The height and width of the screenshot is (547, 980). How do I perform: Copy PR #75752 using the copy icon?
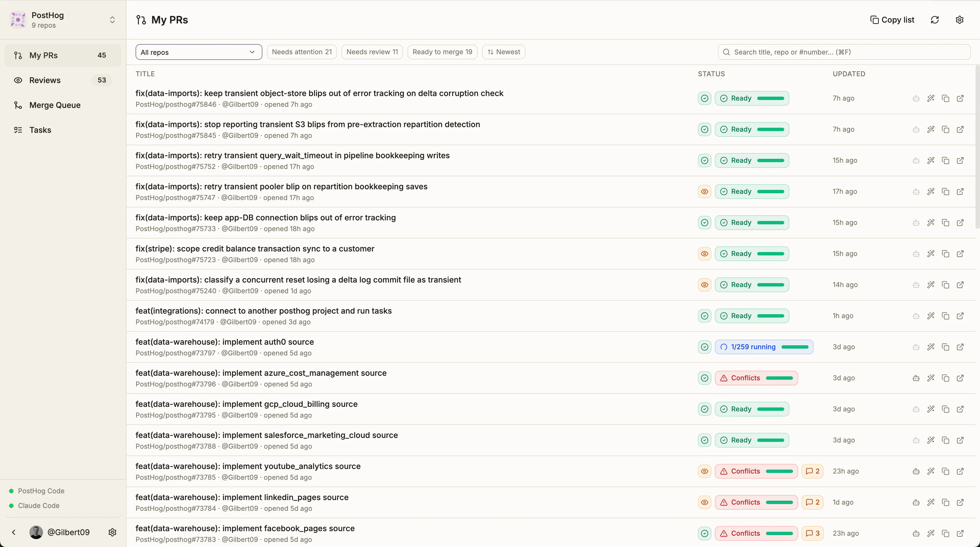[945, 160]
